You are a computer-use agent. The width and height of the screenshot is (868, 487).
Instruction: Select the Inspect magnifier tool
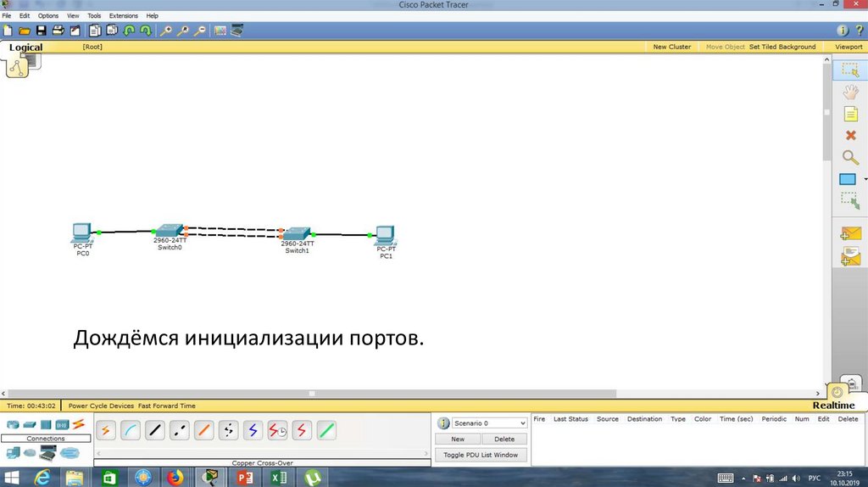(850, 158)
